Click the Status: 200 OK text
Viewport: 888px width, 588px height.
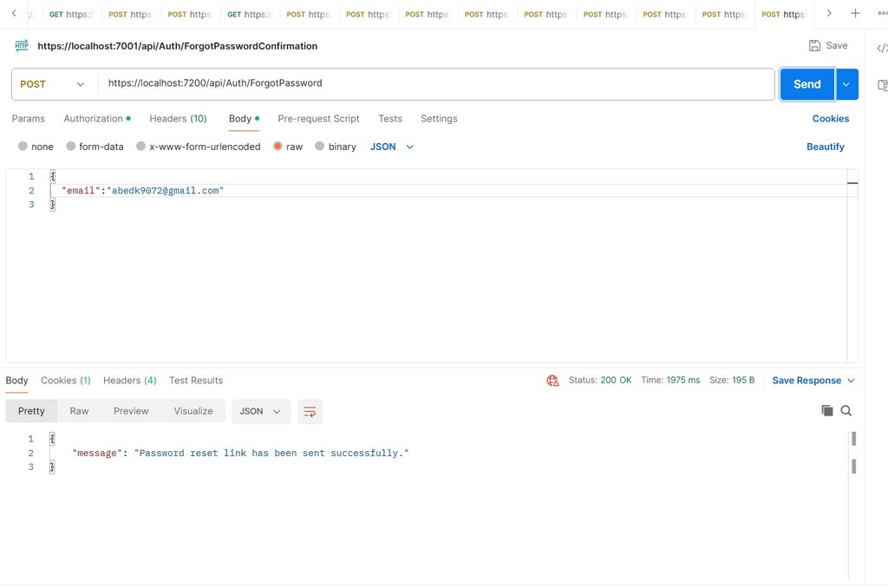click(600, 380)
